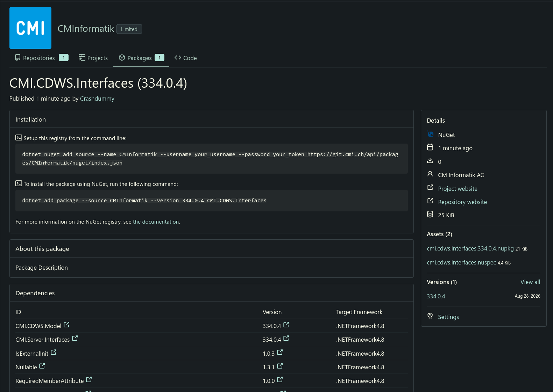Click the 25 KiB package size text
Image resolution: width=553 pixels, height=392 pixels.
[x=446, y=215]
